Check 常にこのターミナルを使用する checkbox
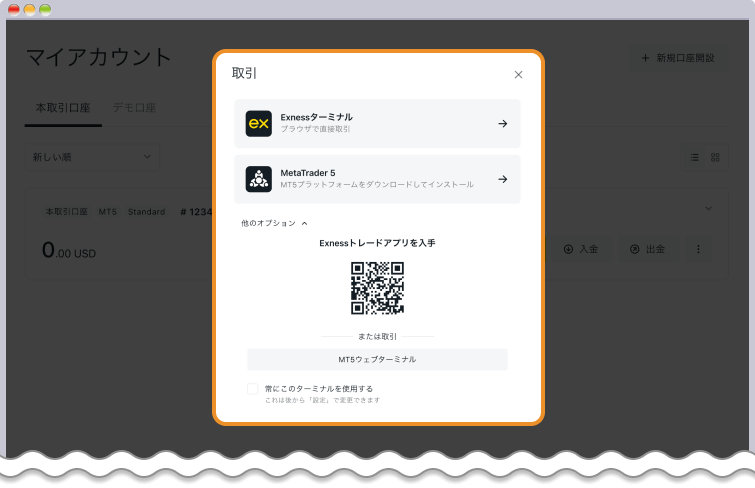Viewport: 755px width, 488px height. [252, 389]
